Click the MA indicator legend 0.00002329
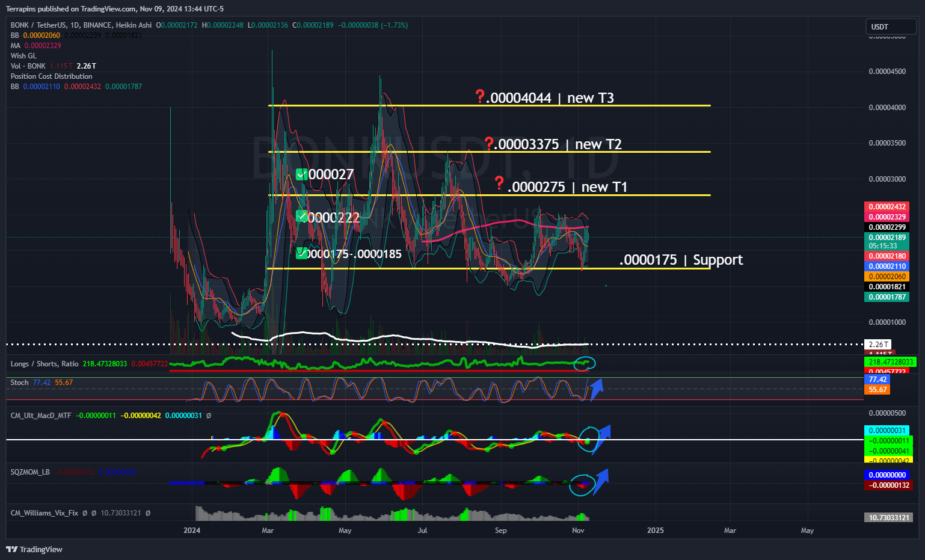925x560 pixels. click(36, 46)
